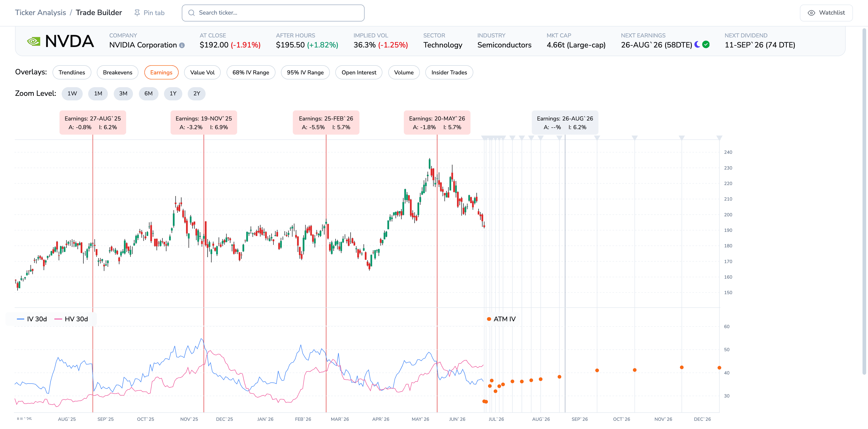
Task: Toggle the Trendlines overlay
Action: 72,72
